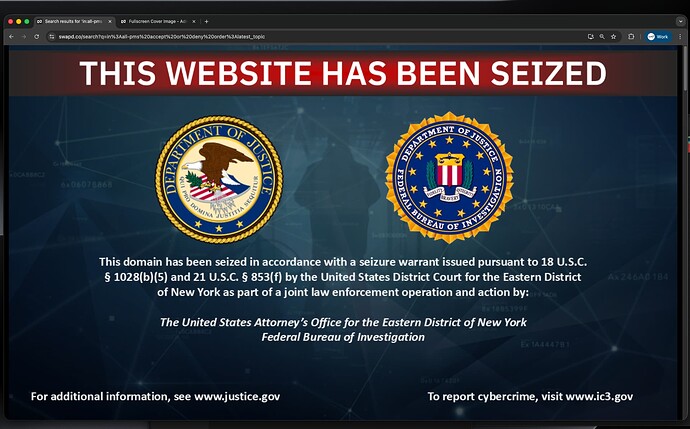Screen dimensions: 690x429
Task: Open the Chrome three-dot menu
Action: (x=680, y=37)
